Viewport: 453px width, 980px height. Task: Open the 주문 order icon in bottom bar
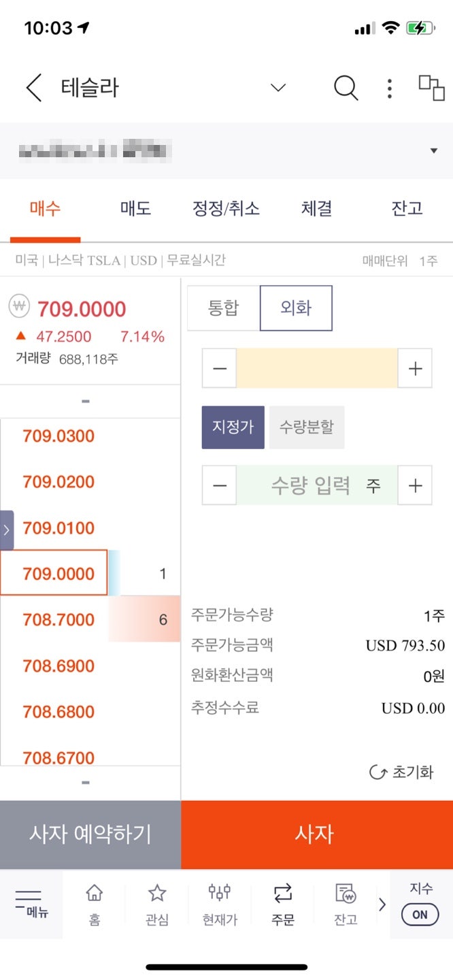(x=282, y=904)
